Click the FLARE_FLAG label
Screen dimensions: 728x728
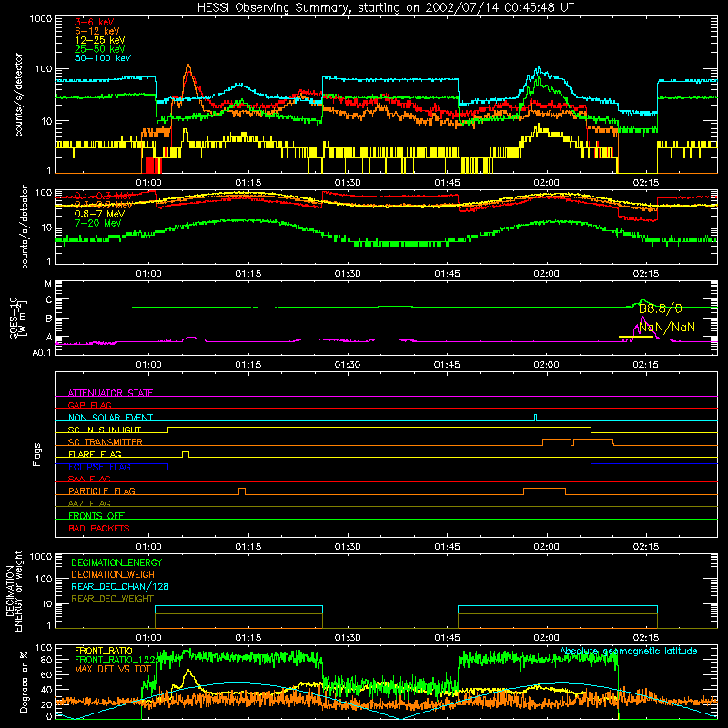[x=95, y=454]
